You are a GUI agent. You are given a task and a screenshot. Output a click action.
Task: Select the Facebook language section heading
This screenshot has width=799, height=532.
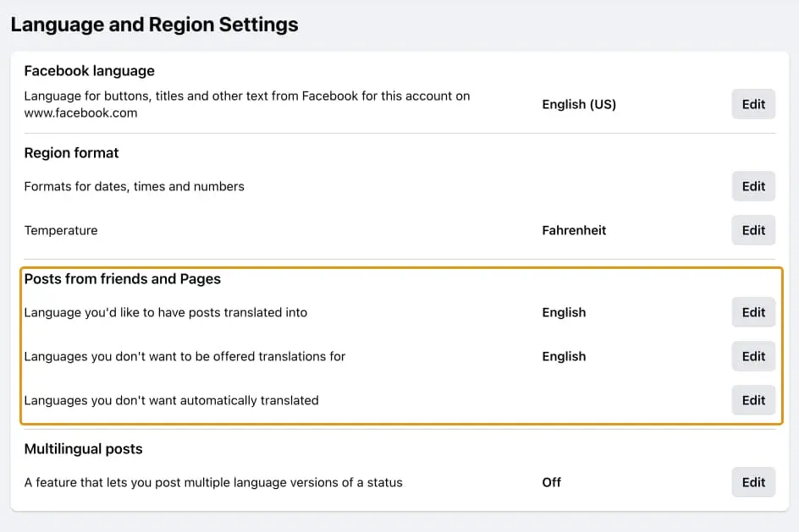[x=89, y=71]
